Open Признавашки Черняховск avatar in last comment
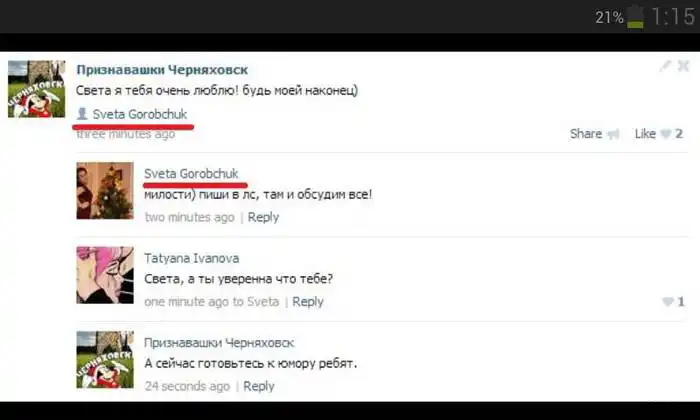Screen dimensions: 700x420 click(x=105, y=360)
